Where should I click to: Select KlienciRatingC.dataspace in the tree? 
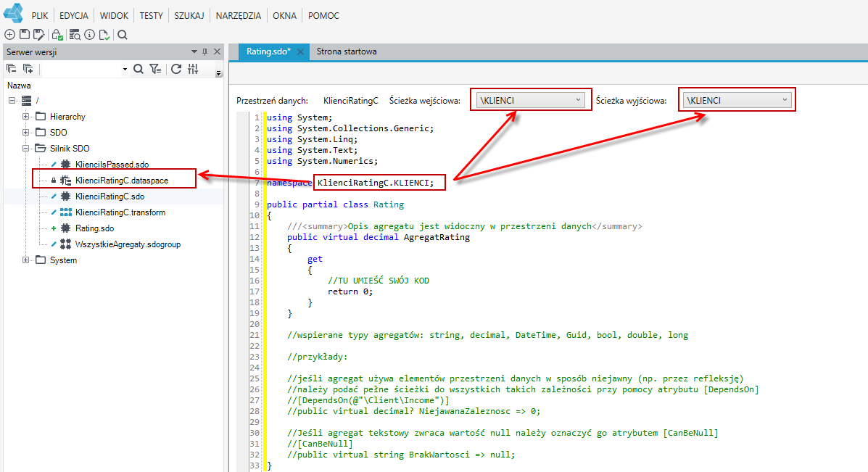coord(122,181)
